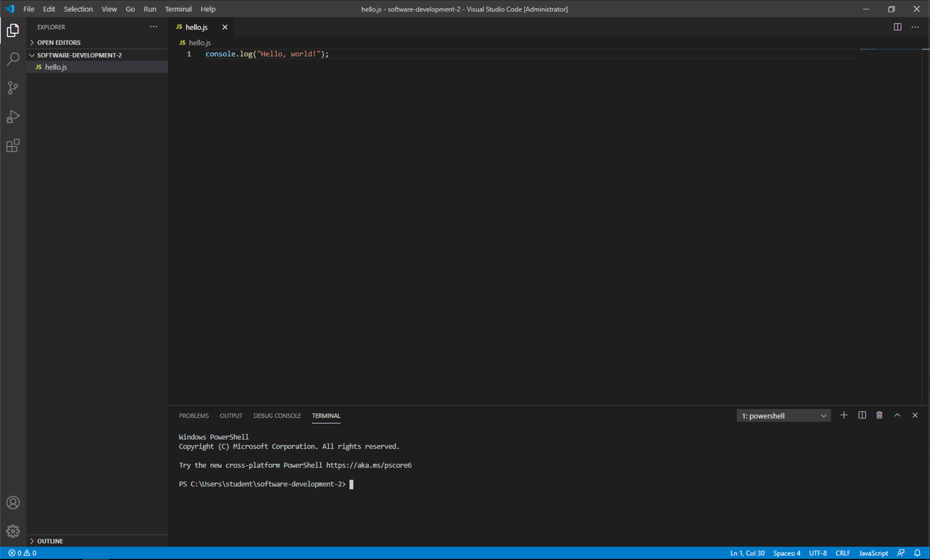
Task: Click the Accounts icon in activity bar
Action: pyautogui.click(x=13, y=502)
